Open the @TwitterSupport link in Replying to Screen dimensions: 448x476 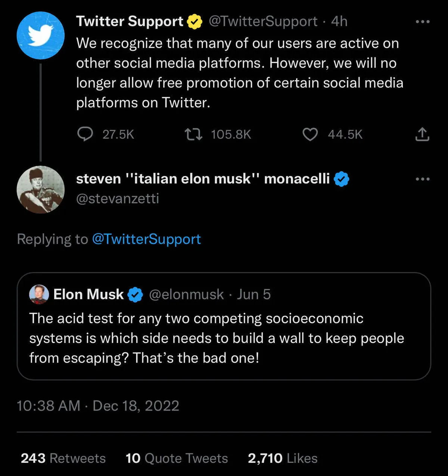pos(146,239)
